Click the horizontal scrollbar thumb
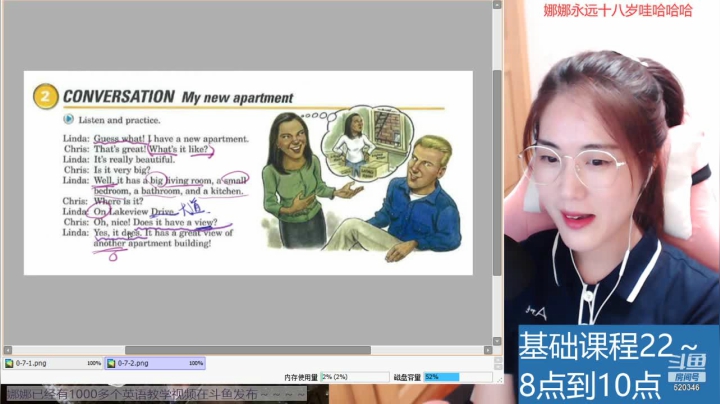The height and width of the screenshot is (404, 720). (248, 350)
